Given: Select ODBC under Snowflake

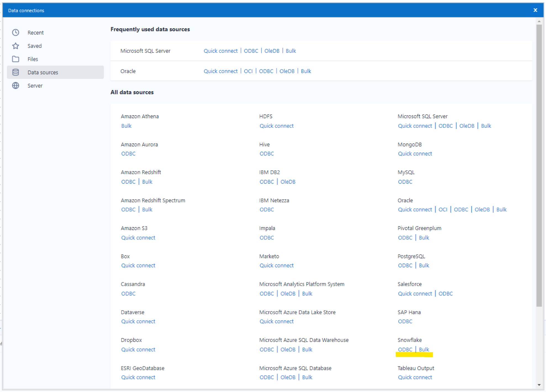Looking at the screenshot, I should 405,350.
